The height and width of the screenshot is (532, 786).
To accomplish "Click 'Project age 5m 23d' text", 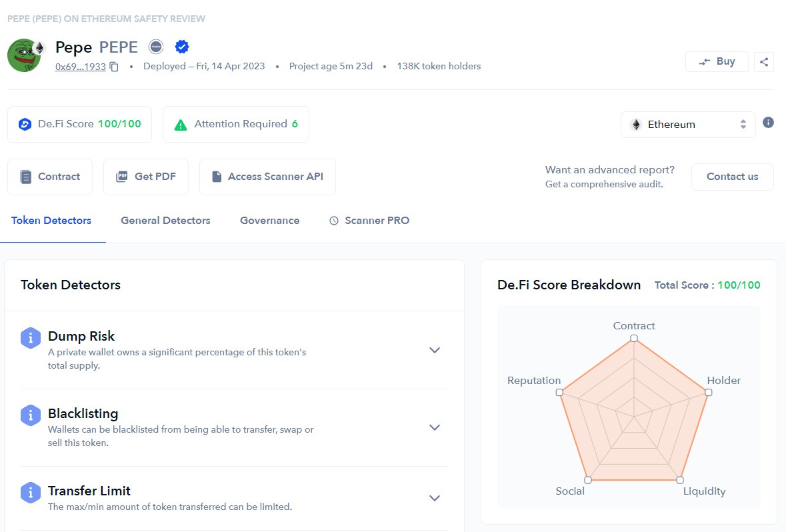I will tap(331, 66).
